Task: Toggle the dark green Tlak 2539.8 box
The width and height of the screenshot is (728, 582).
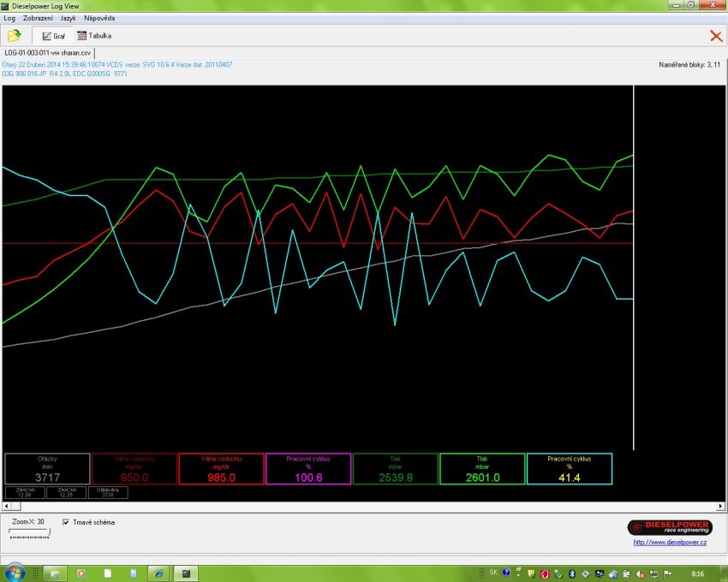Action: coord(395,469)
